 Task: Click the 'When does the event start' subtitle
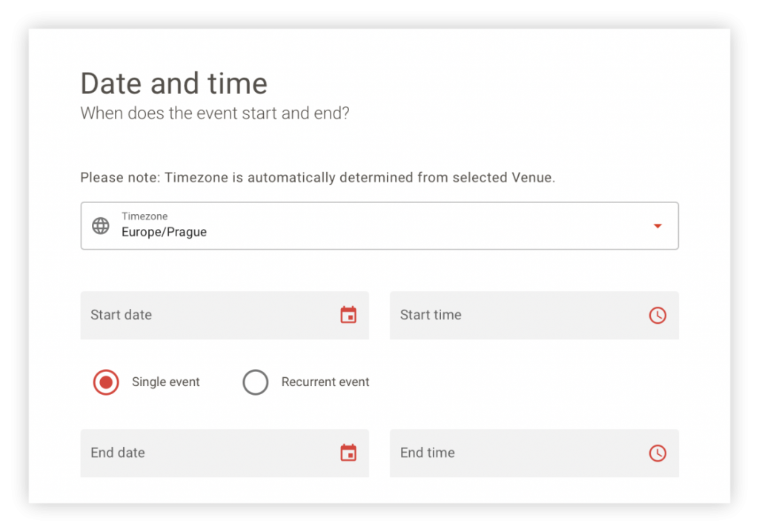(x=215, y=113)
